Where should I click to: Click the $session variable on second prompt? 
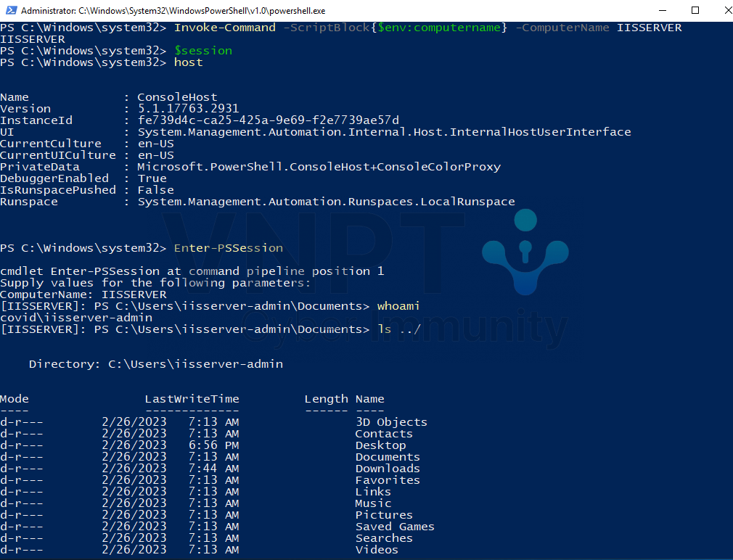(x=203, y=51)
